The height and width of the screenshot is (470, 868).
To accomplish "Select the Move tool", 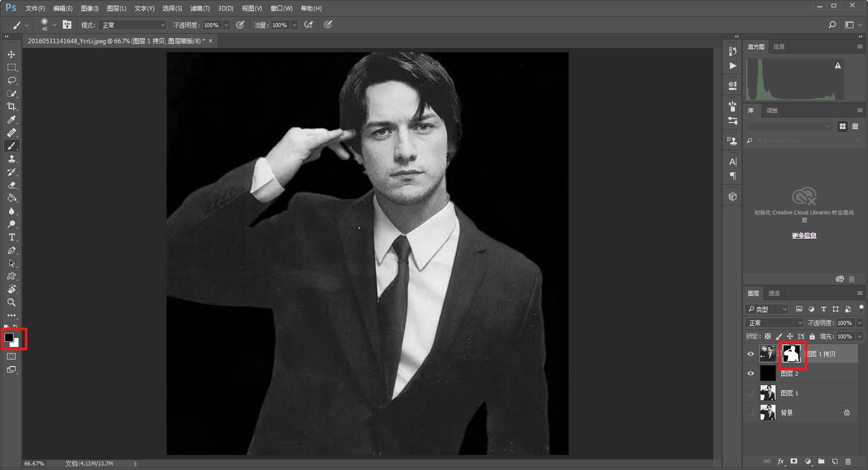I will click(12, 54).
